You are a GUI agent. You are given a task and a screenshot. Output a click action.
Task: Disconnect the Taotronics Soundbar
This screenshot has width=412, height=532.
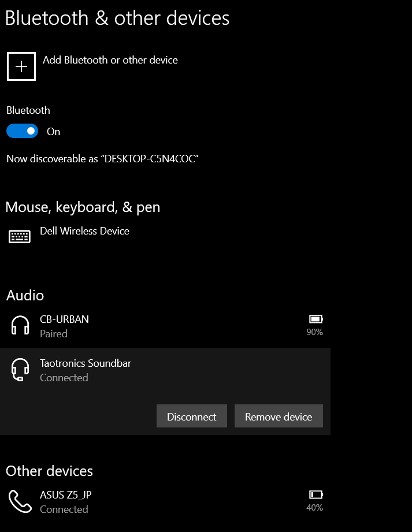tap(192, 416)
